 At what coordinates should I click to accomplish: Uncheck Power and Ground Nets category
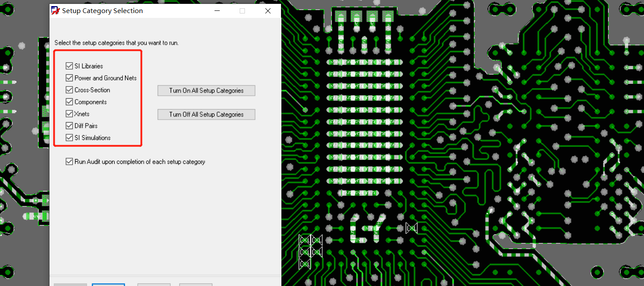coord(69,78)
